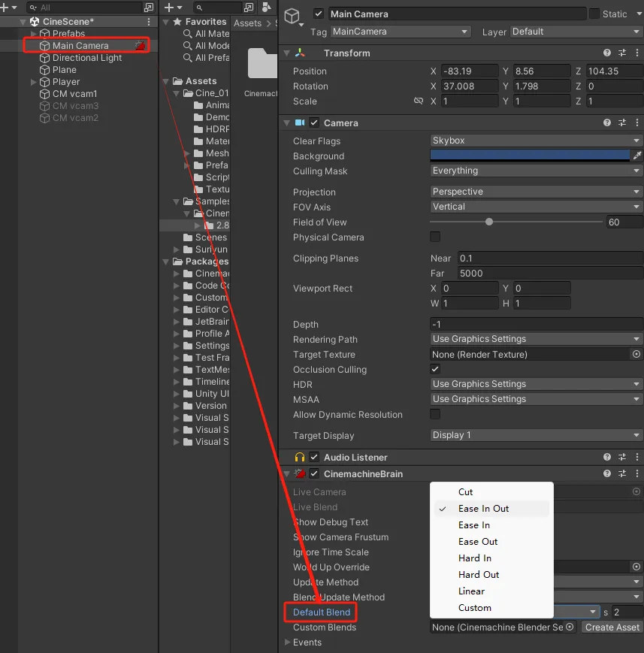Enable Physical Camera checkbox

coord(435,237)
